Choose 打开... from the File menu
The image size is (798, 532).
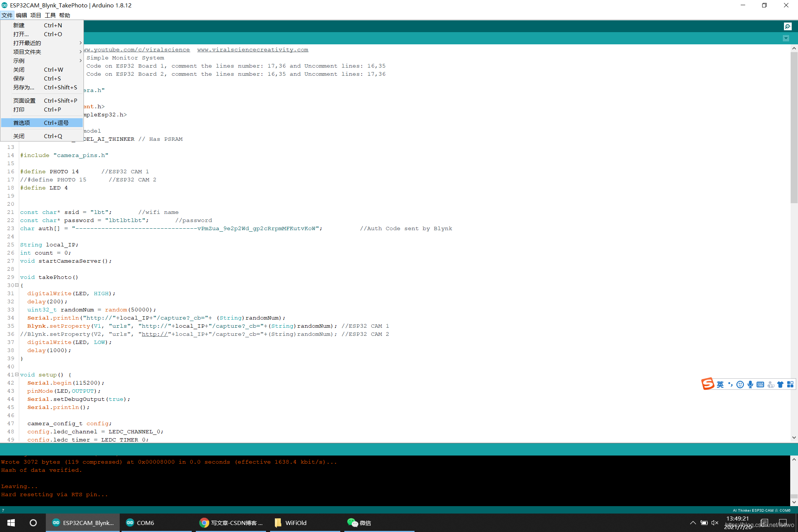[42, 34]
